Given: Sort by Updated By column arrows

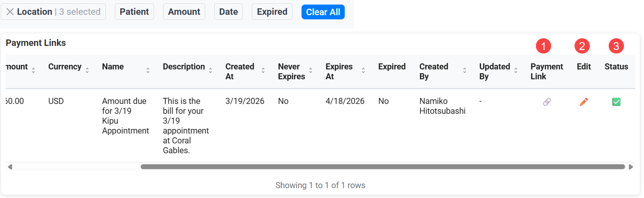Looking at the screenshot, I should pyautogui.click(x=516, y=70).
